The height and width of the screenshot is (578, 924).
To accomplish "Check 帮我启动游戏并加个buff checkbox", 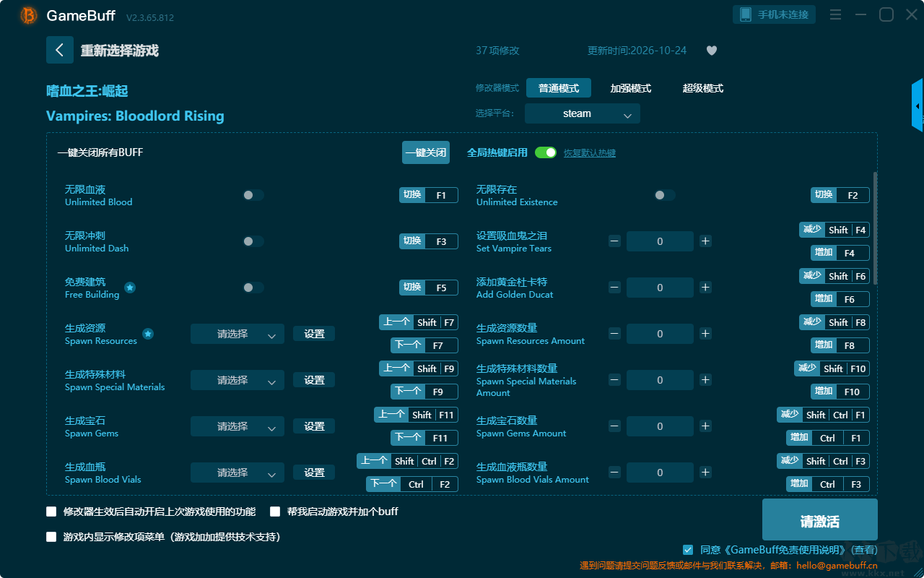I will pyautogui.click(x=275, y=512).
